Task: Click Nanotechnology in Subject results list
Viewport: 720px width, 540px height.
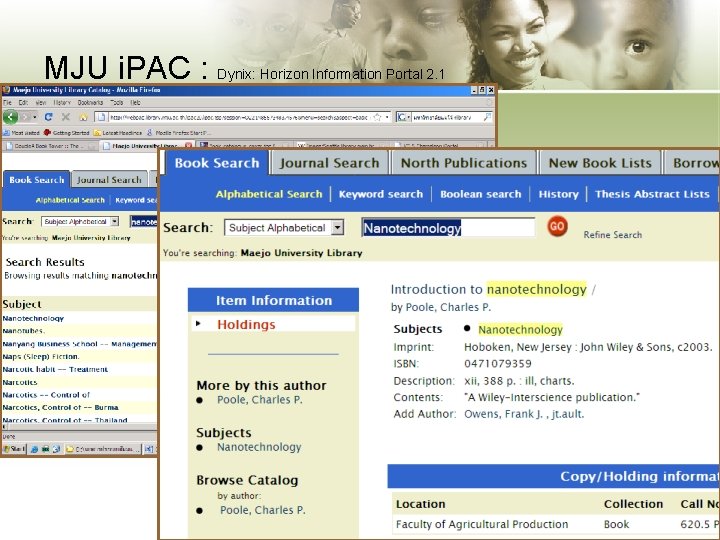Action: pyautogui.click(x=33, y=318)
